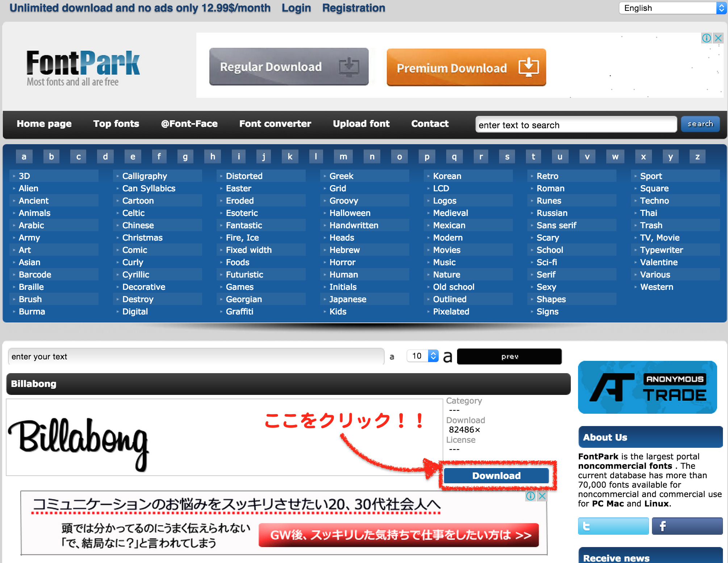Screen dimensions: 728x563
Task: Click the Twitter share button
Action: point(613,526)
